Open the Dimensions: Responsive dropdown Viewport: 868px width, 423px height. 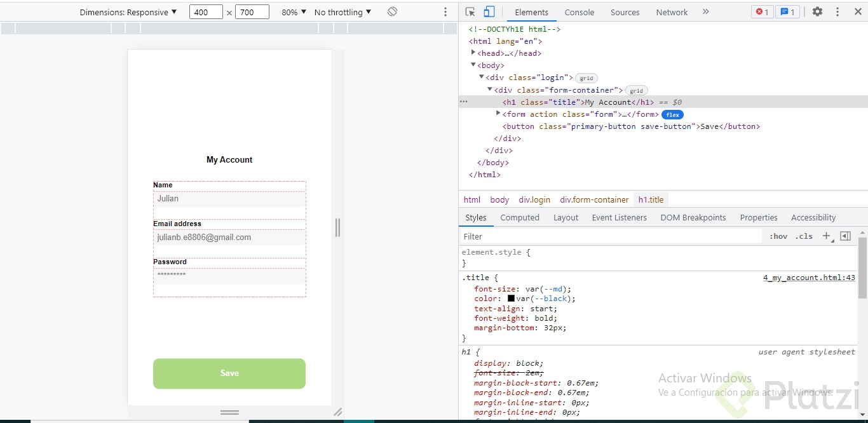128,12
